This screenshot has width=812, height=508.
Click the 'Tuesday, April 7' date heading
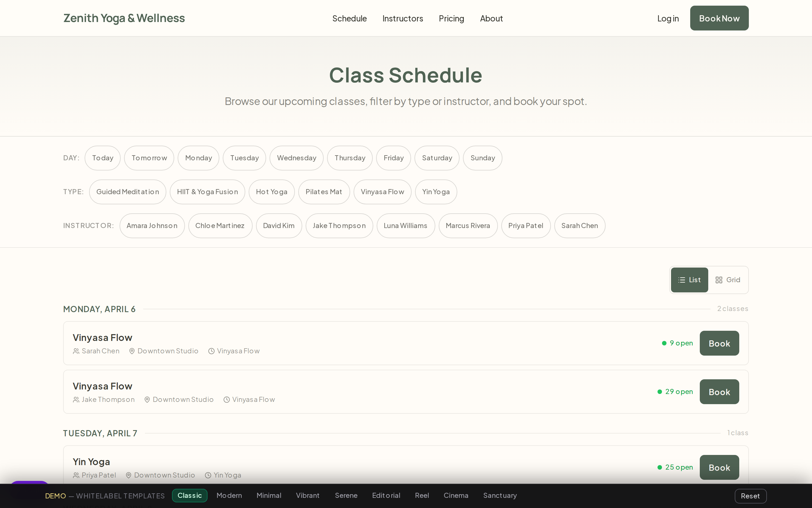coord(100,433)
